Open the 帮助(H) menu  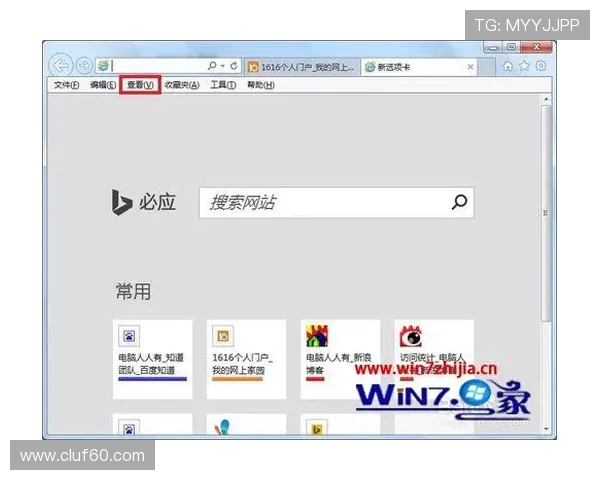[x=261, y=85]
